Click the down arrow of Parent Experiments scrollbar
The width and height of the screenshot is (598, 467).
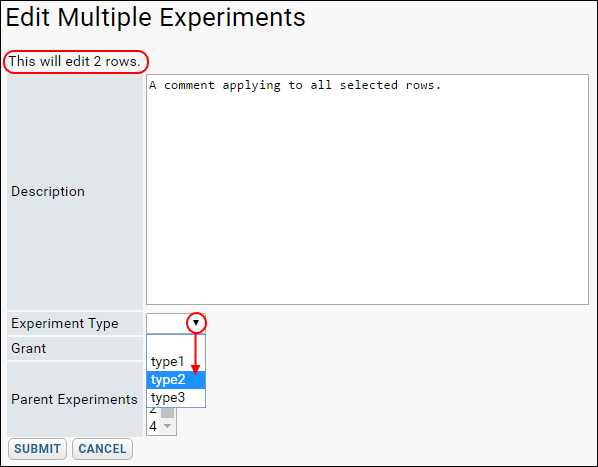(x=167, y=426)
